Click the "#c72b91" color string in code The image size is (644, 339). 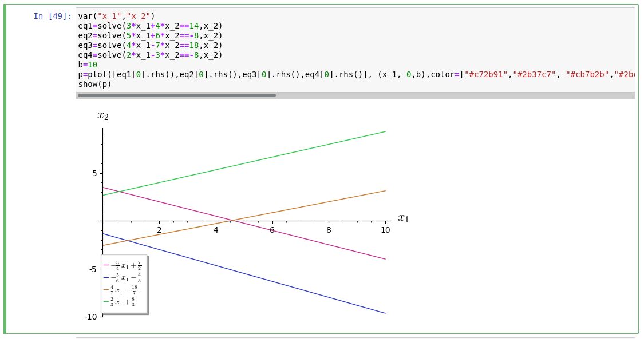[484, 74]
